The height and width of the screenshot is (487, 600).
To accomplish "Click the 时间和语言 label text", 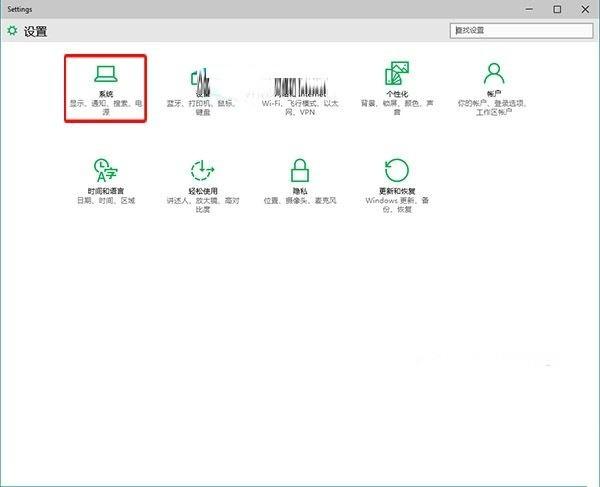I will click(x=106, y=191).
